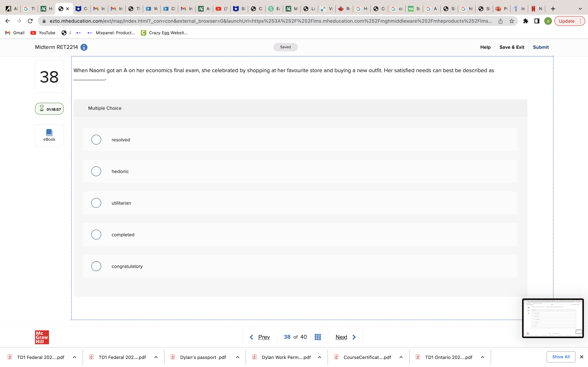Click the picture-in-picture preview thumbnail
The width and height of the screenshot is (588, 367).
point(552,318)
